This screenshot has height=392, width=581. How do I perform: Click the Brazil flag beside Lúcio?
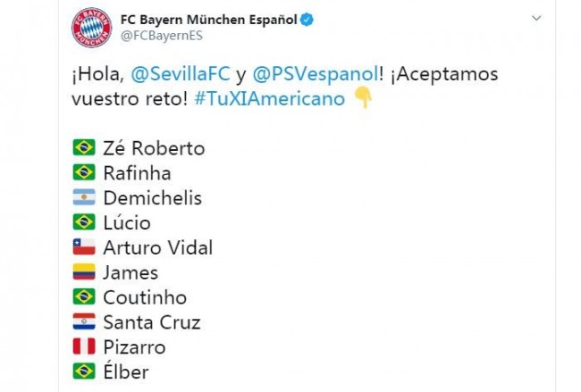(84, 222)
